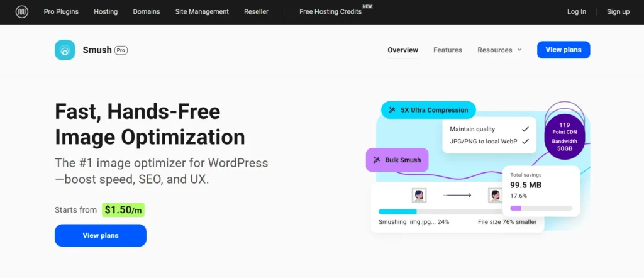Click the 'File size 76% smaller' text

pos(508,222)
